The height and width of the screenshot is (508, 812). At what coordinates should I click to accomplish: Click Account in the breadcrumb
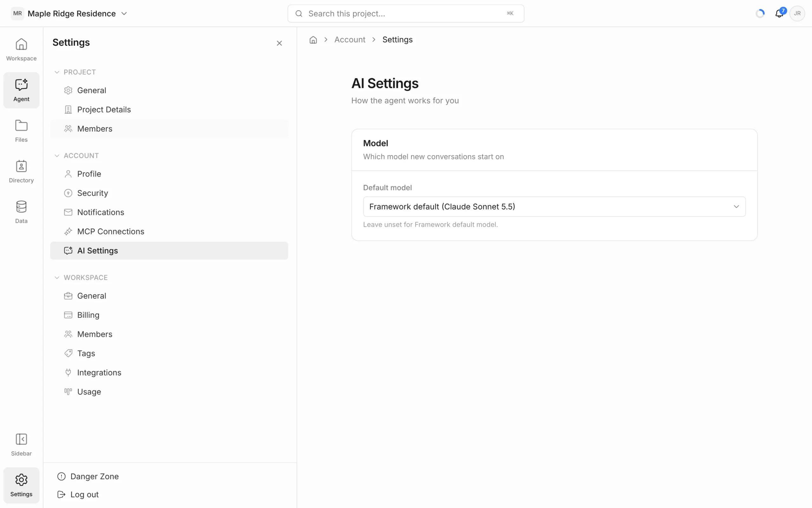click(x=350, y=40)
